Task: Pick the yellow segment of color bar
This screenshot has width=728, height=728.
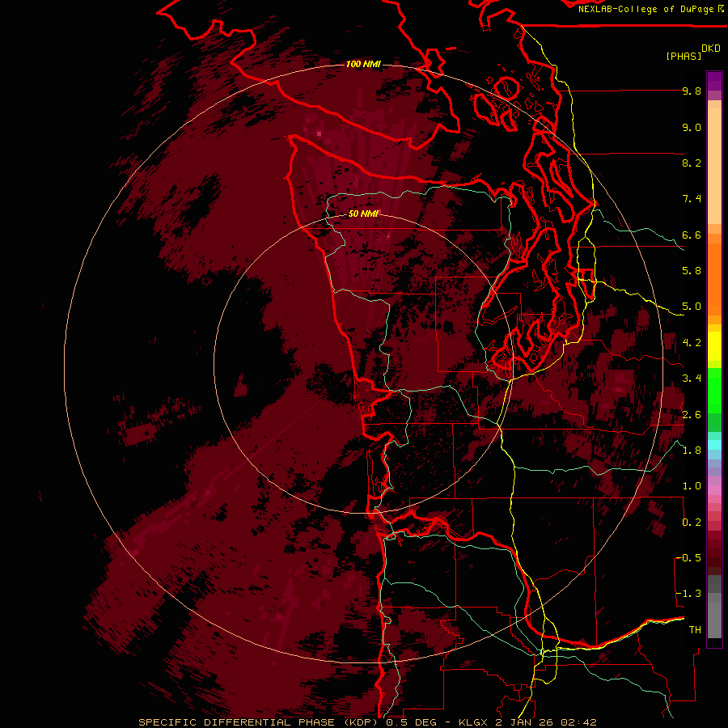Action: point(714,346)
